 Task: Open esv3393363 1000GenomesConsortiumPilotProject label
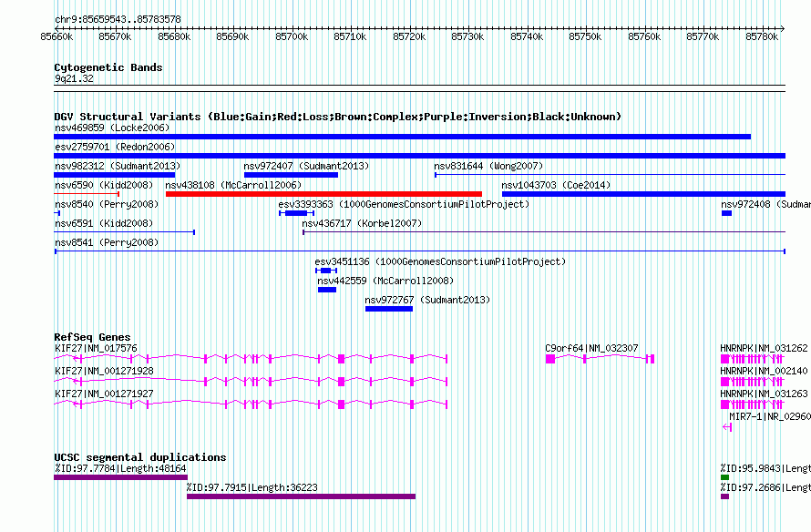404,204
